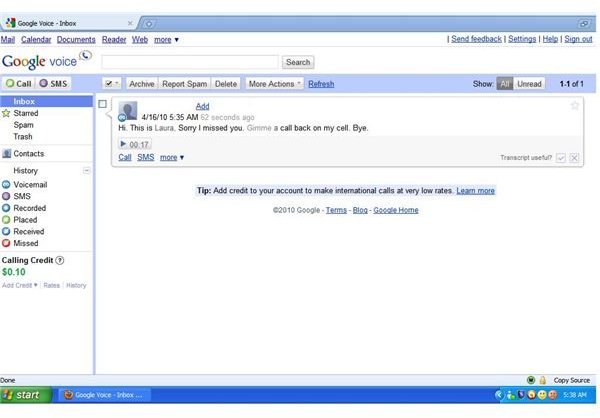This screenshot has width=600, height=418.
Task: Click Send feedback link
Action: pos(476,39)
